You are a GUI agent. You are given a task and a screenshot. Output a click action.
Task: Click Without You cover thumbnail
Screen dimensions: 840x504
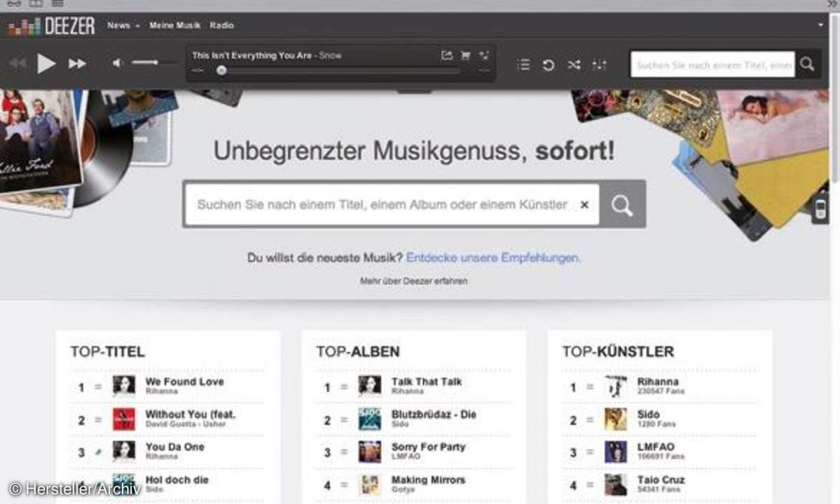[124, 419]
